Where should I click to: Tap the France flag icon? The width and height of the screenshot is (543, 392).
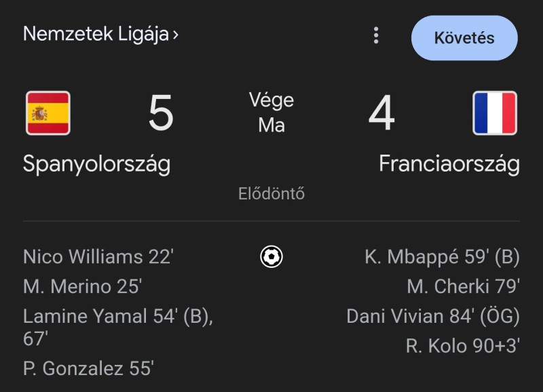[495, 113]
